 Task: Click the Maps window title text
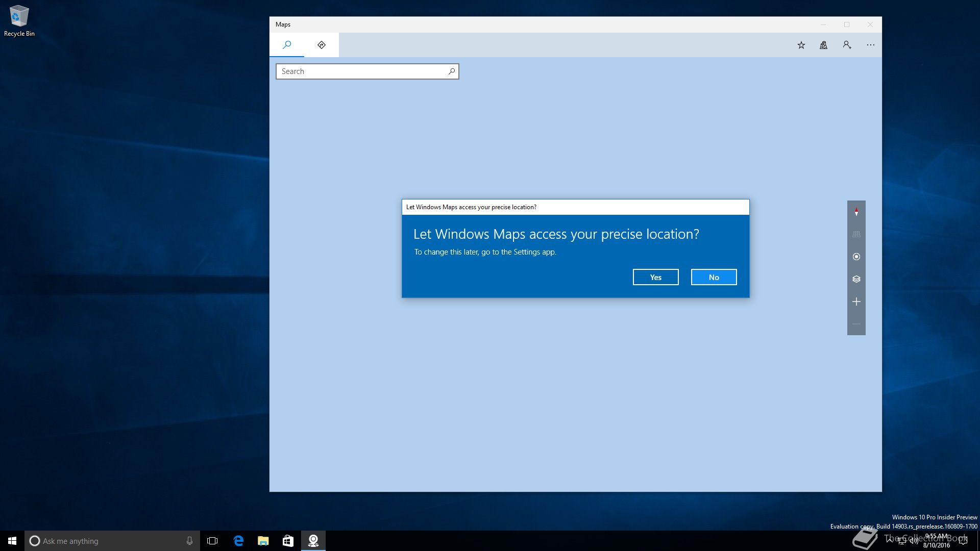click(x=283, y=24)
